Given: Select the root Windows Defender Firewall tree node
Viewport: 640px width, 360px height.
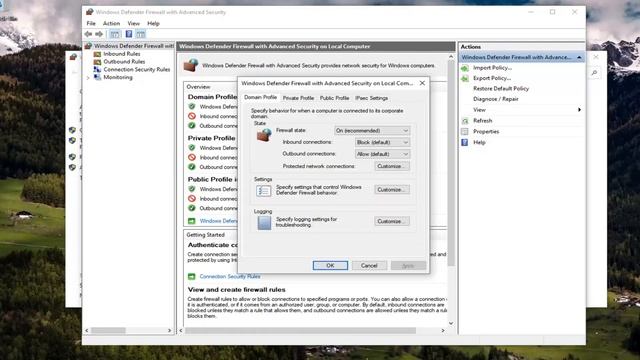Looking at the screenshot, I should 133,46.
